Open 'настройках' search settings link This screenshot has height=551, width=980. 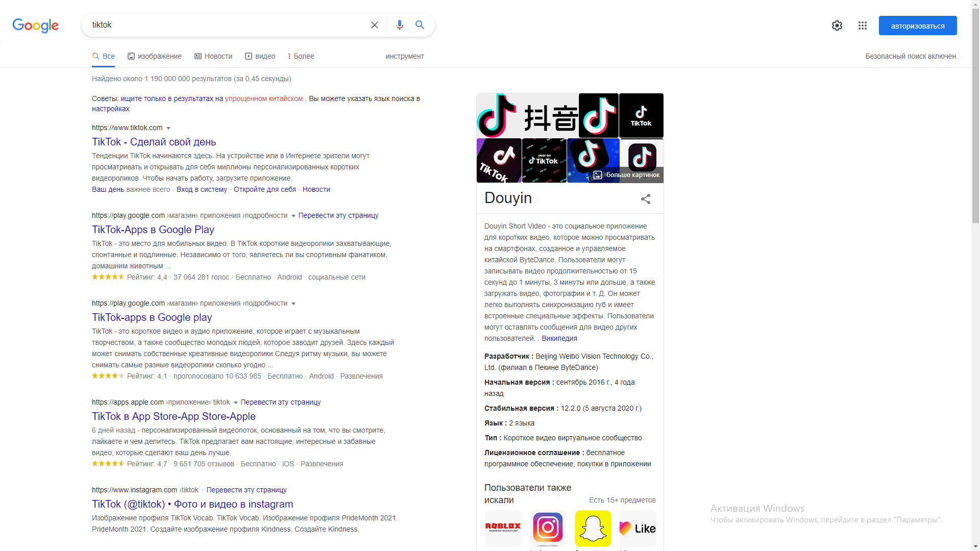[x=111, y=109]
